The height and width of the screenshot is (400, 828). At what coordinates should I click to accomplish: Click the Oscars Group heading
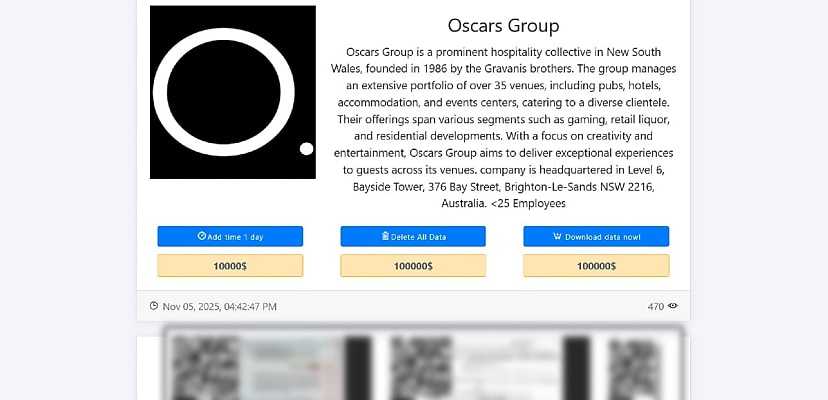pos(503,25)
